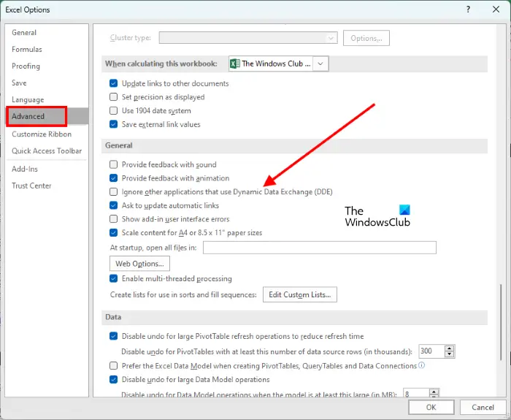Viewport: 511px width, 420px height.
Task: Click Cancel to discard changes
Action: 483,407
